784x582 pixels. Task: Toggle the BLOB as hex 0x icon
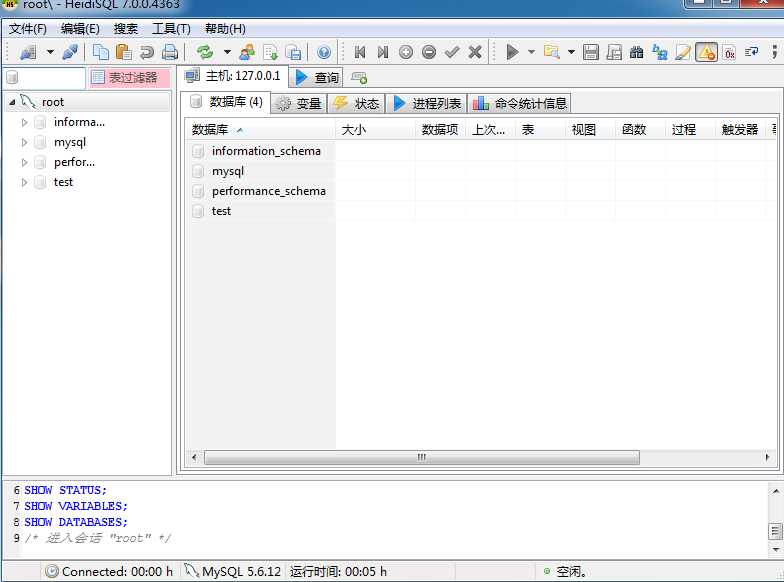(730, 52)
